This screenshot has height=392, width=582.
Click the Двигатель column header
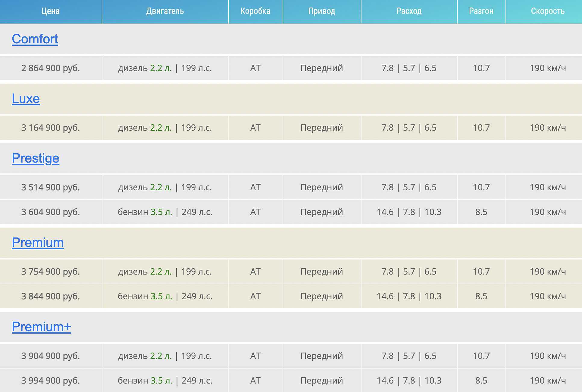coord(165,11)
